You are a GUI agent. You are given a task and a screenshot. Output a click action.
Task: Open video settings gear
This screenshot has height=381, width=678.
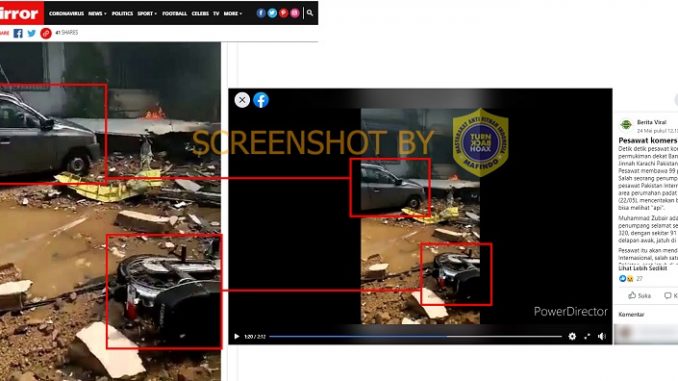tap(572, 336)
